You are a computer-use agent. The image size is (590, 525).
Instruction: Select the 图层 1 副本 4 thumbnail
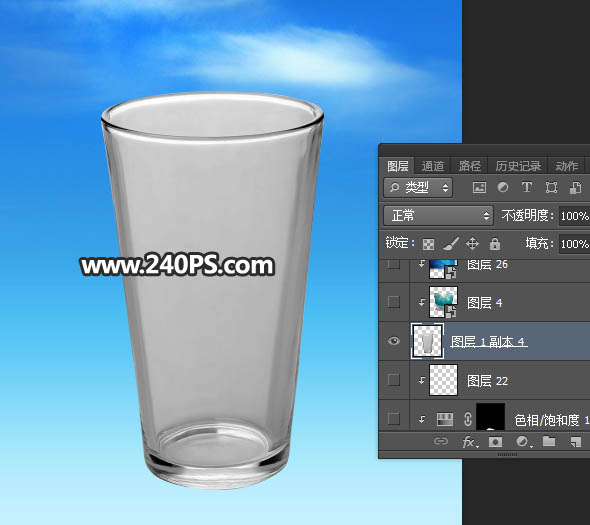[427, 341]
